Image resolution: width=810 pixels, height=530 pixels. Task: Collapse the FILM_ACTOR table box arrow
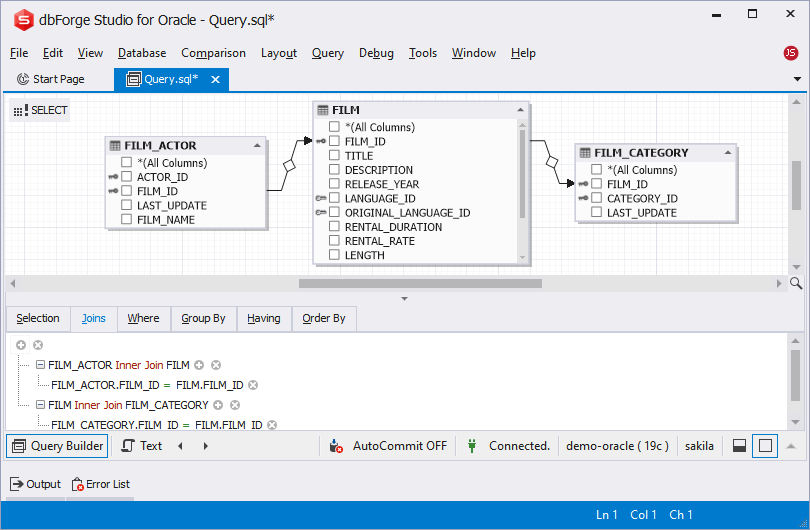(257, 146)
